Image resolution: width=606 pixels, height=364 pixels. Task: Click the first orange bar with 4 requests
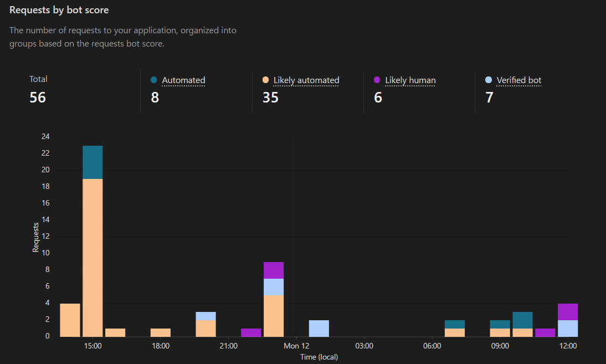click(70, 320)
